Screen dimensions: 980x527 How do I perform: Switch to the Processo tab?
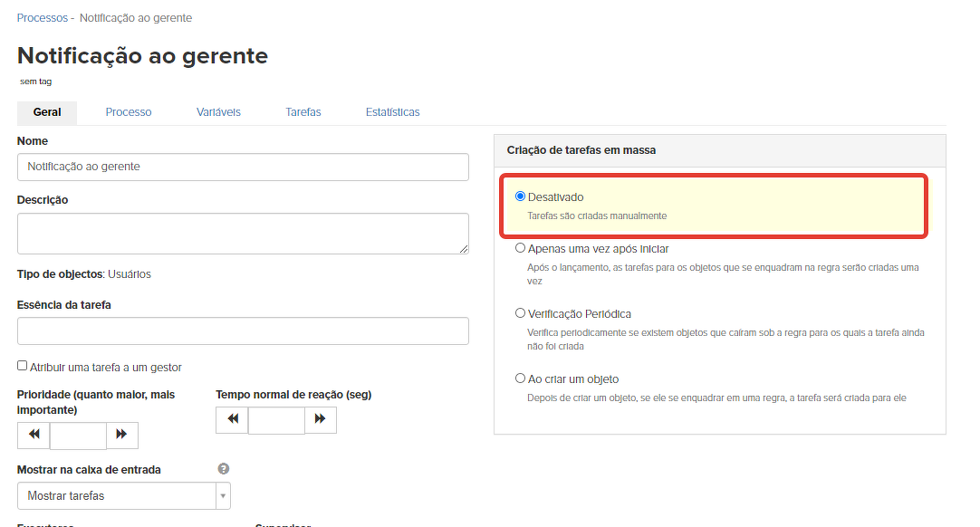129,112
